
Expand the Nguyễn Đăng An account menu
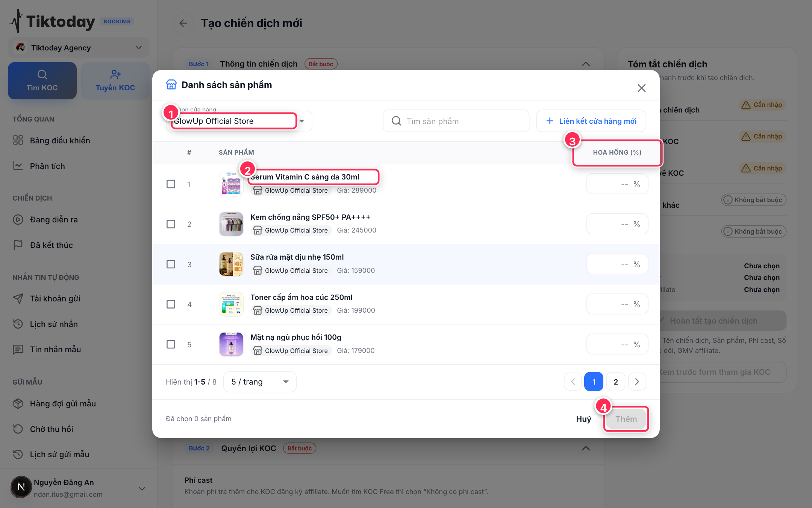[142, 488]
